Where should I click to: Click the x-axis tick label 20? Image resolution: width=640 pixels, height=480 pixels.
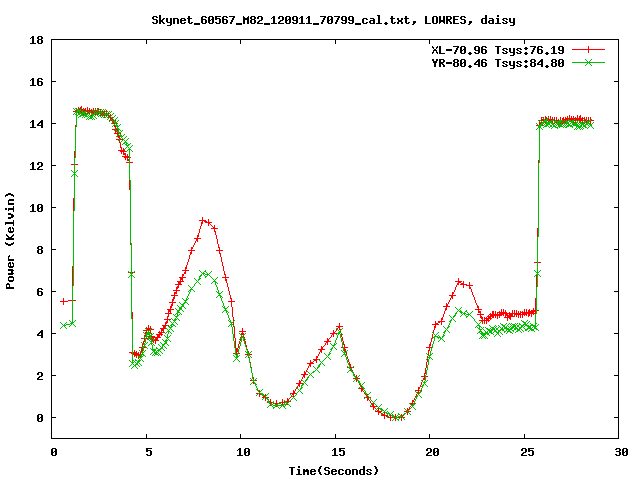[x=432, y=452]
